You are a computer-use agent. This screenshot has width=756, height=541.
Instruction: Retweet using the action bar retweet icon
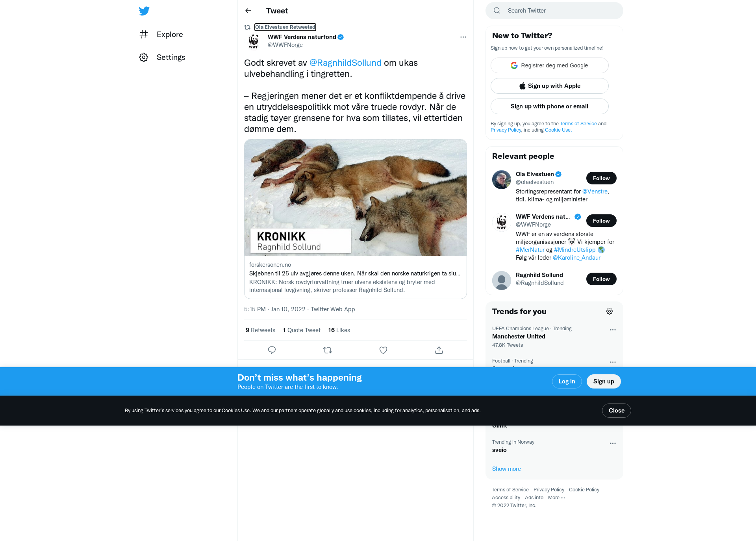pos(328,350)
